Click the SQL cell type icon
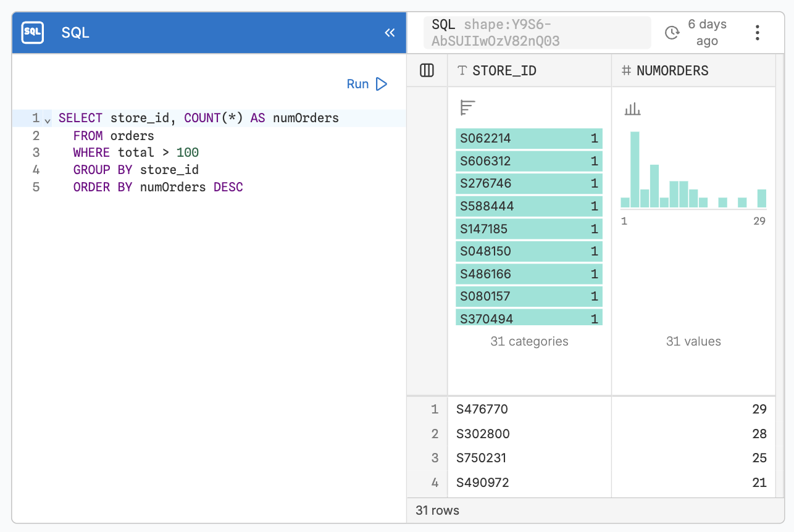The height and width of the screenshot is (532, 794). [32, 33]
